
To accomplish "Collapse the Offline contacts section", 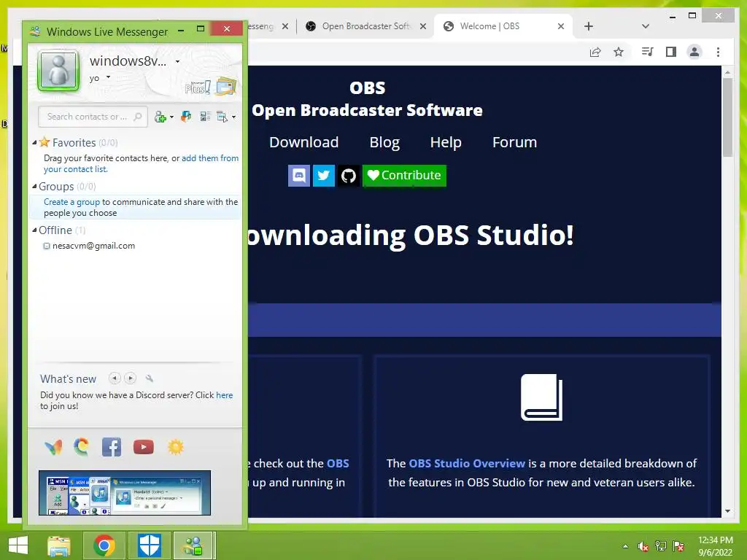I will coord(34,230).
